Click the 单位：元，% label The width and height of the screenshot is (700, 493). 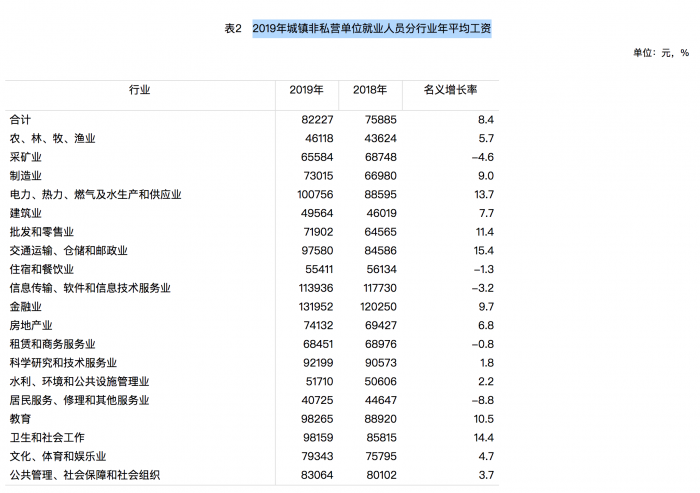(660, 52)
